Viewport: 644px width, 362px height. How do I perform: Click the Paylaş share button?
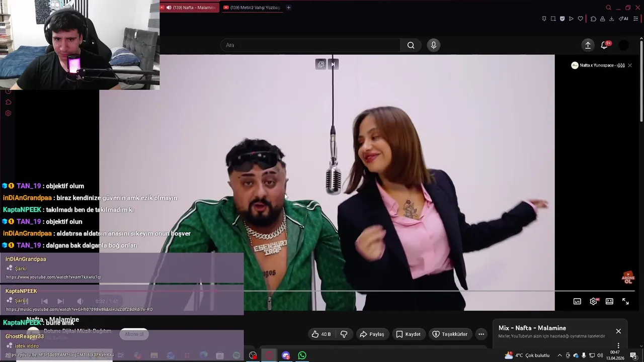pyautogui.click(x=372, y=334)
